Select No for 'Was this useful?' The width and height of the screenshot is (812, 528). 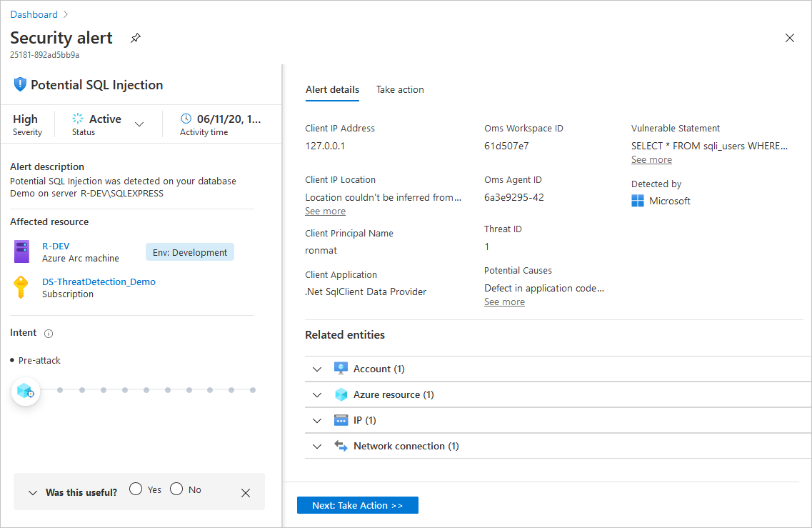(177, 489)
